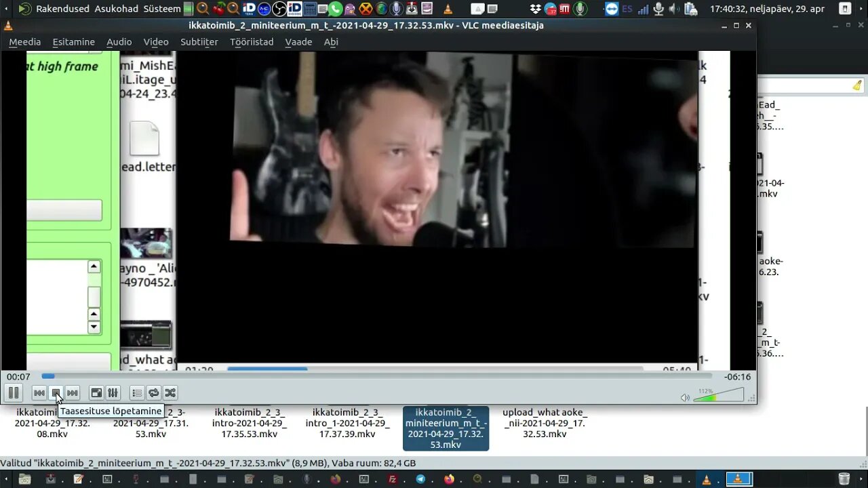Click the cherries icon in top panel
868x488 pixels.
point(219,9)
